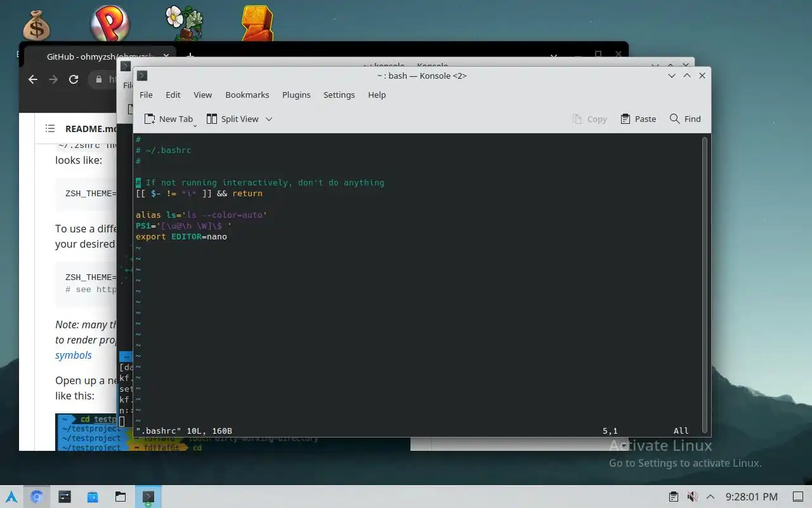Click the Paste button in Konsole toolbar
The height and width of the screenshot is (508, 812).
click(x=638, y=119)
